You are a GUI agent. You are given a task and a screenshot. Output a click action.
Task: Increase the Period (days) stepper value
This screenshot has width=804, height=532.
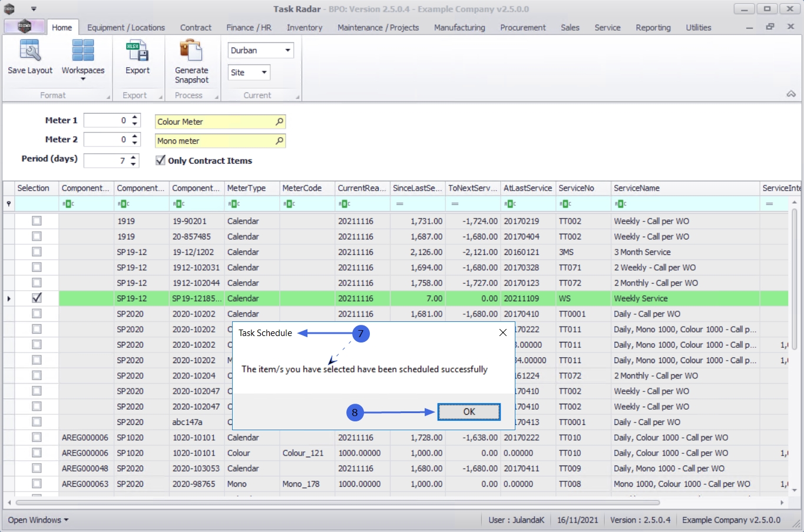(x=134, y=157)
